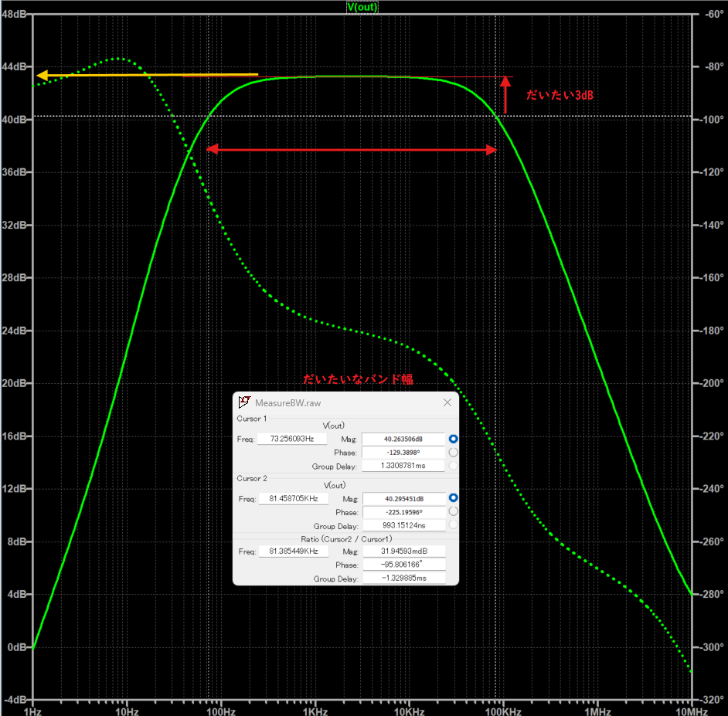Click Cursor 2 Freq field 81.458705KHz
The height and width of the screenshot is (716, 728).
(294, 498)
